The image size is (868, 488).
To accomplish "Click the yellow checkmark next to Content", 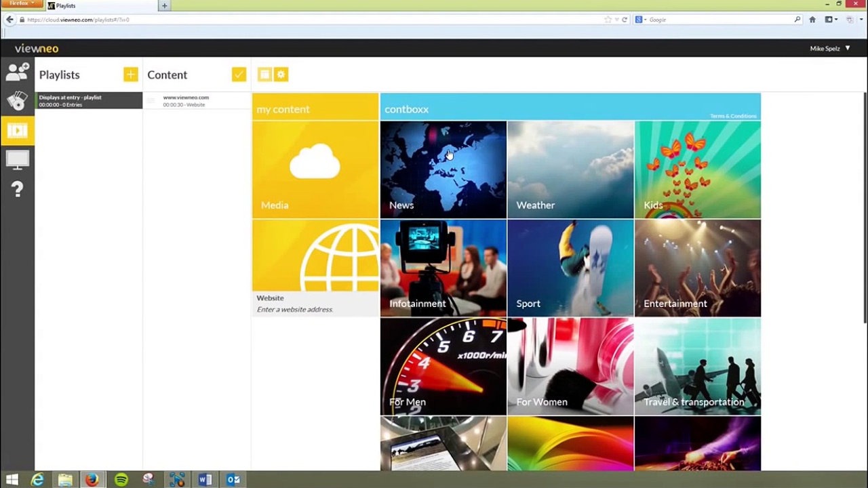I will 239,75.
